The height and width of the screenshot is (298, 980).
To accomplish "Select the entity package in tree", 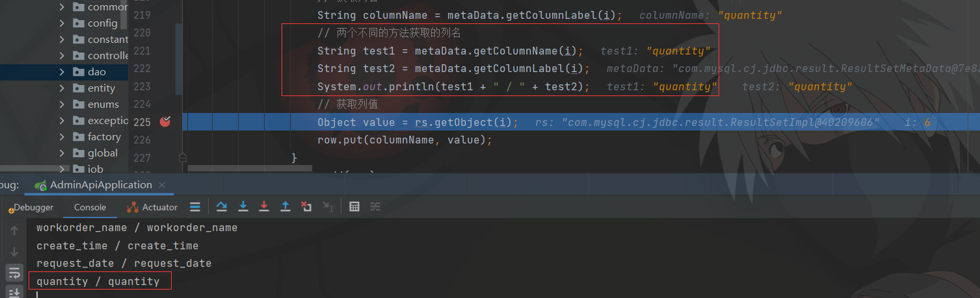I will [x=101, y=88].
